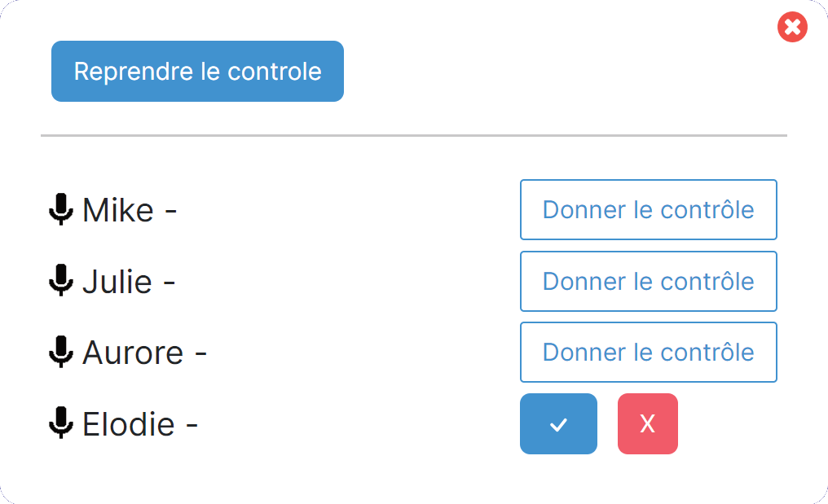Select the participant name Julie

[117, 281]
